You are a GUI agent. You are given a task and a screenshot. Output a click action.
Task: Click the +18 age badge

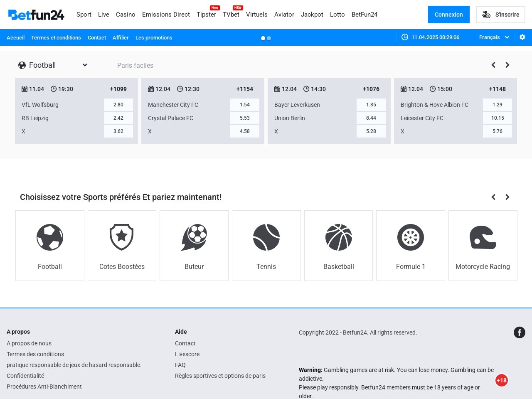tap(502, 380)
